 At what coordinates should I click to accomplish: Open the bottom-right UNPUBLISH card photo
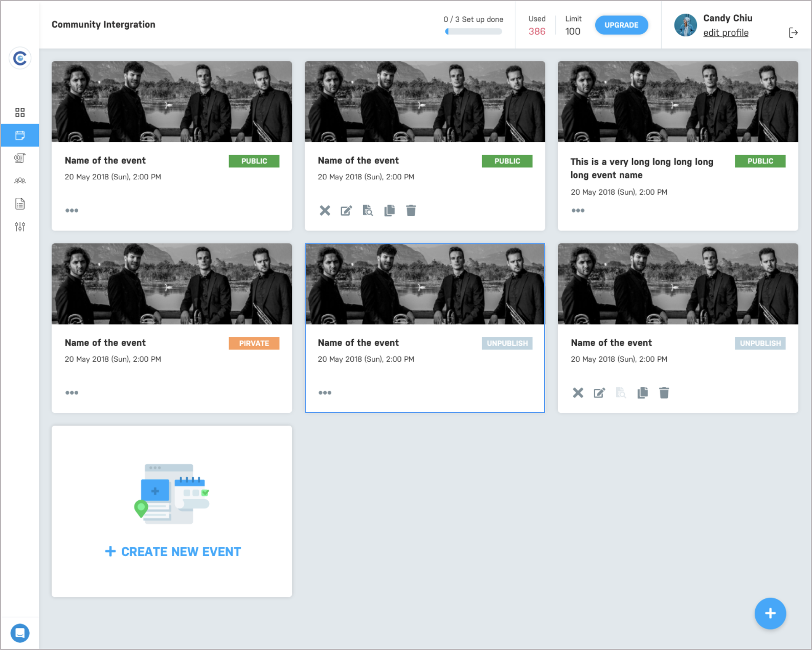pyautogui.click(x=678, y=284)
